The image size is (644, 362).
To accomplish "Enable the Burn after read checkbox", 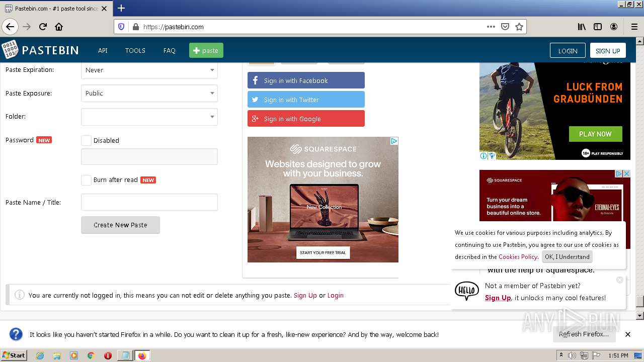I will pyautogui.click(x=87, y=180).
